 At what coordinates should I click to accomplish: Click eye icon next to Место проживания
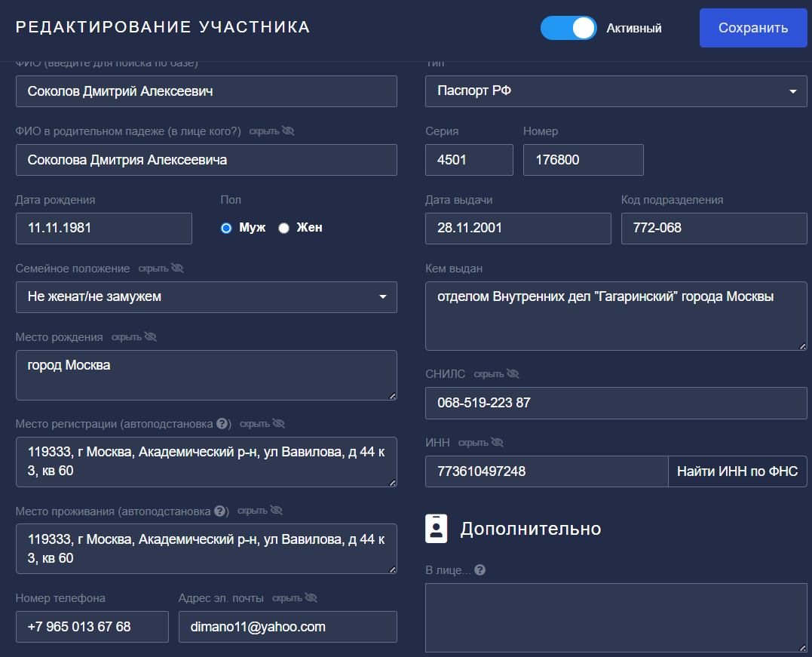tap(276, 511)
